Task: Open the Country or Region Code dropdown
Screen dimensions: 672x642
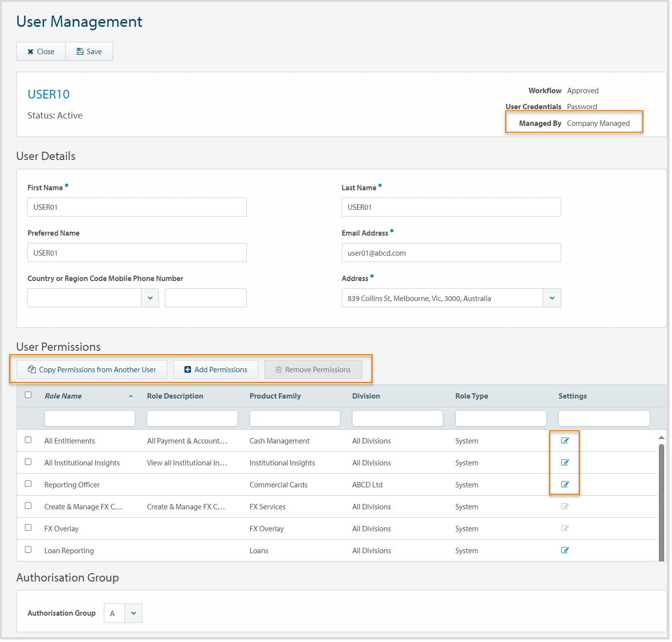Action: pyautogui.click(x=150, y=298)
